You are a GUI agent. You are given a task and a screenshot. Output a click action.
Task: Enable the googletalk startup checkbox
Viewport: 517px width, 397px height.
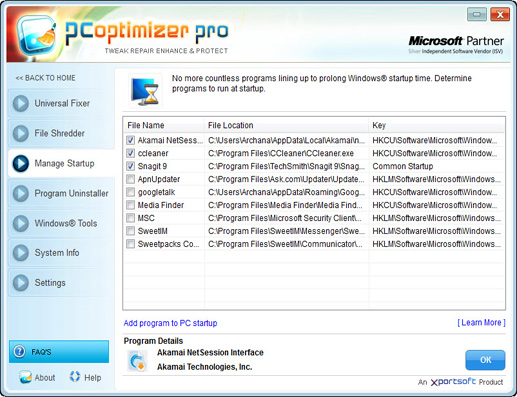click(x=130, y=192)
